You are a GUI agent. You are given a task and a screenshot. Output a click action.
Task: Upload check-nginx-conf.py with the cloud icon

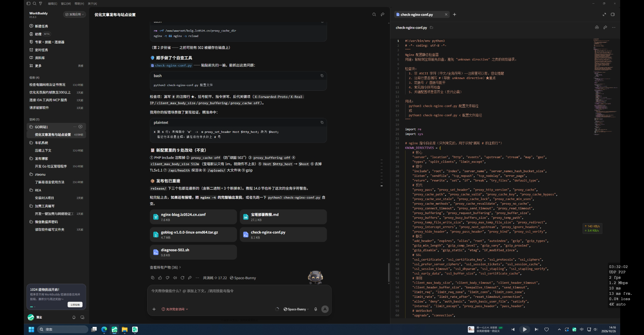pyautogui.click(x=597, y=27)
